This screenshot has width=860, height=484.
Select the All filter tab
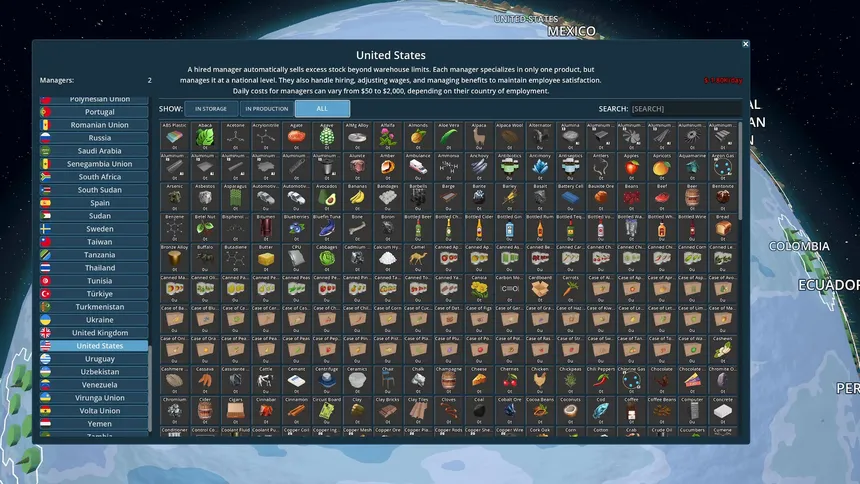322,108
